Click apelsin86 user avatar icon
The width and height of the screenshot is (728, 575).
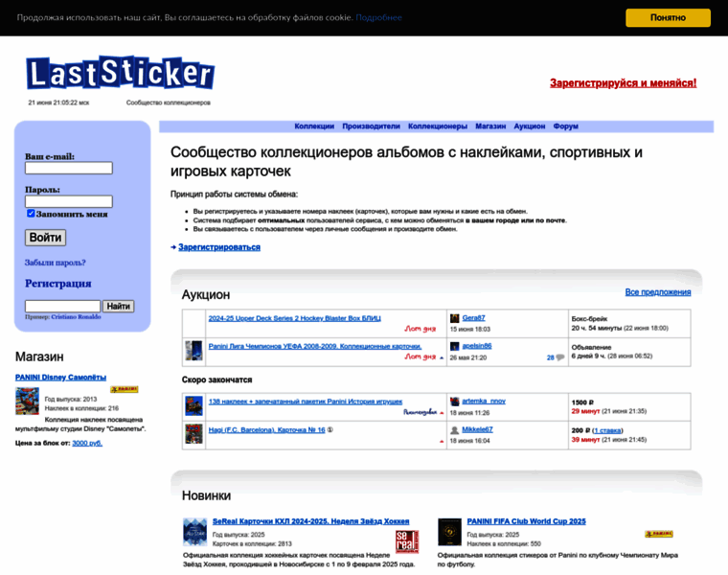455,346
